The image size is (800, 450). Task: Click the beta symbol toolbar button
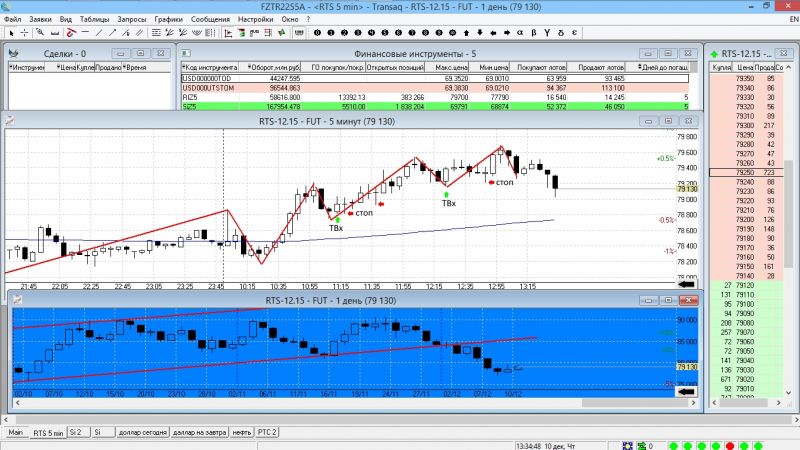point(534,33)
